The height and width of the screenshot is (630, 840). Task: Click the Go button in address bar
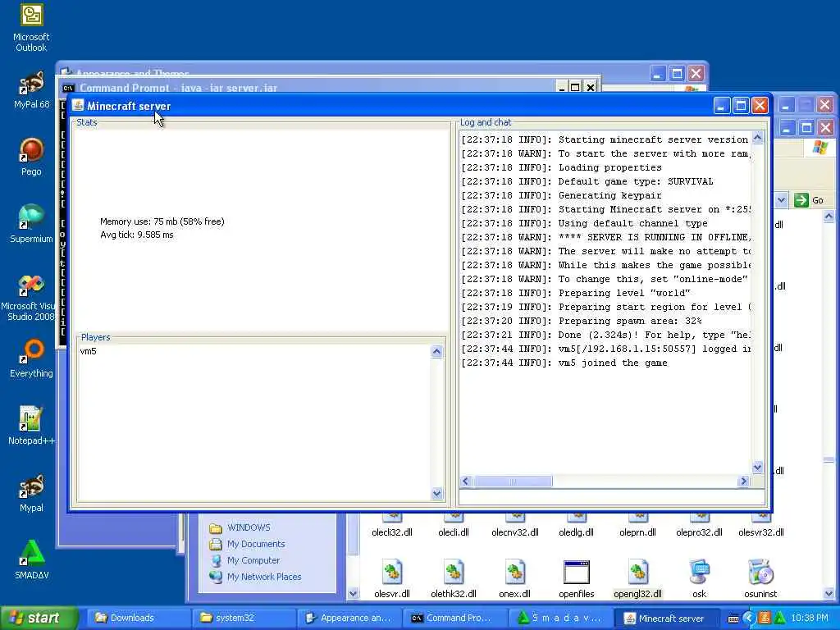pos(809,200)
